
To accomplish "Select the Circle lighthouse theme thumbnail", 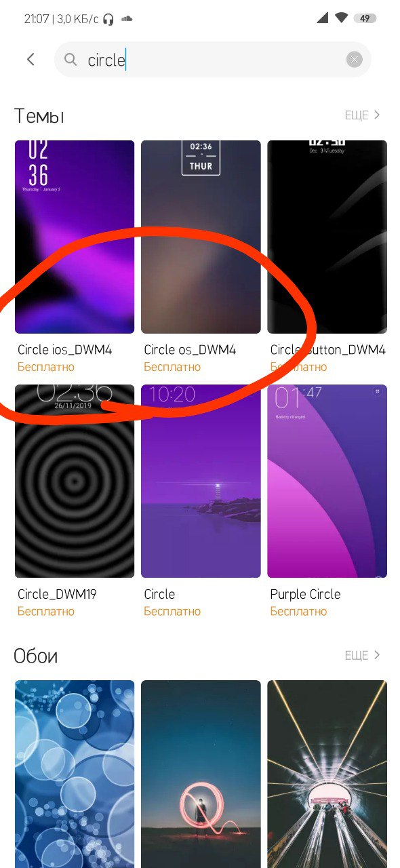I will click(201, 481).
